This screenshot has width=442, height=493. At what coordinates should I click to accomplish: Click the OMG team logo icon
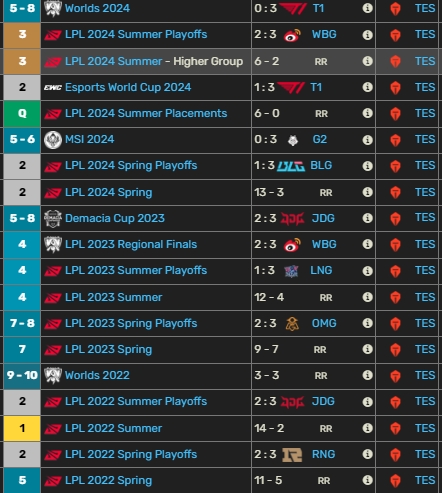(x=292, y=323)
